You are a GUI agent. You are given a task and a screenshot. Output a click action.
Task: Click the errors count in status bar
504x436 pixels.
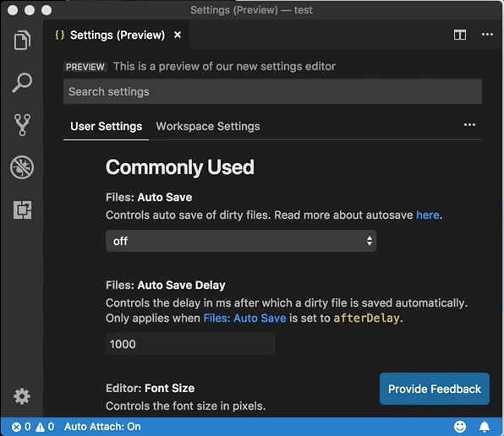(21, 427)
